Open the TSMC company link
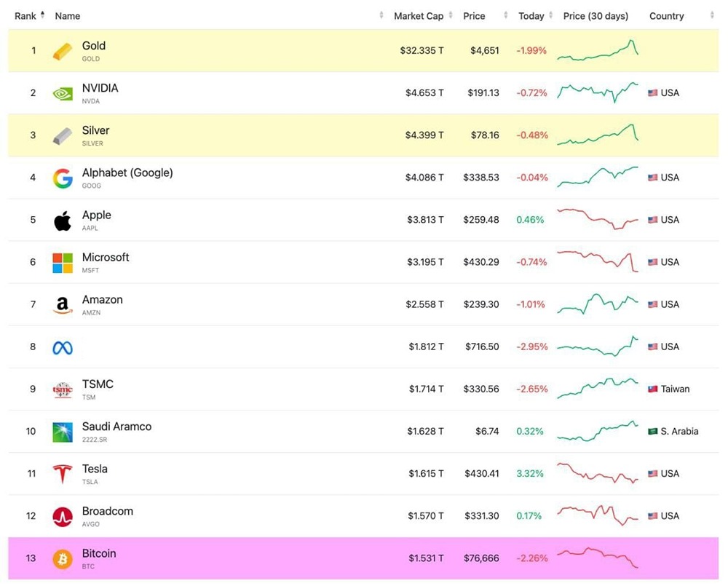The height and width of the screenshot is (586, 728). click(x=98, y=384)
